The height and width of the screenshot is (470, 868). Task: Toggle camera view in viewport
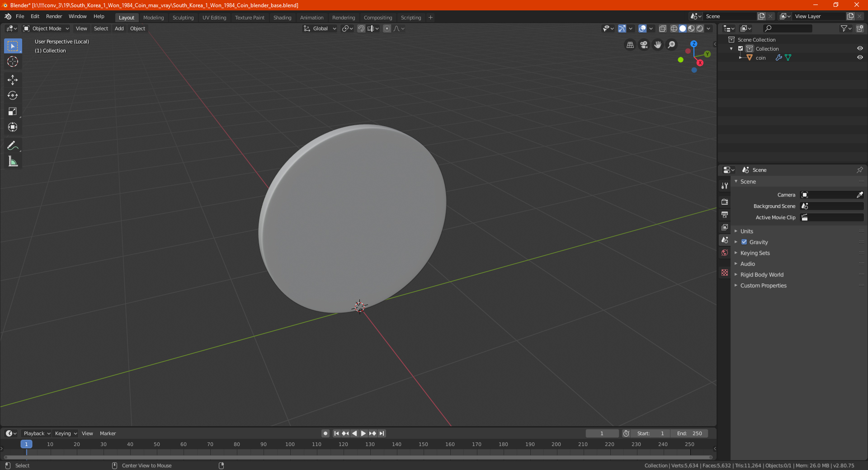point(644,45)
